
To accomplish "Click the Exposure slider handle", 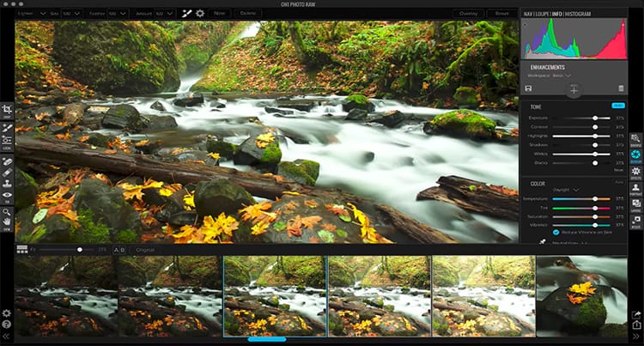I will (595, 117).
